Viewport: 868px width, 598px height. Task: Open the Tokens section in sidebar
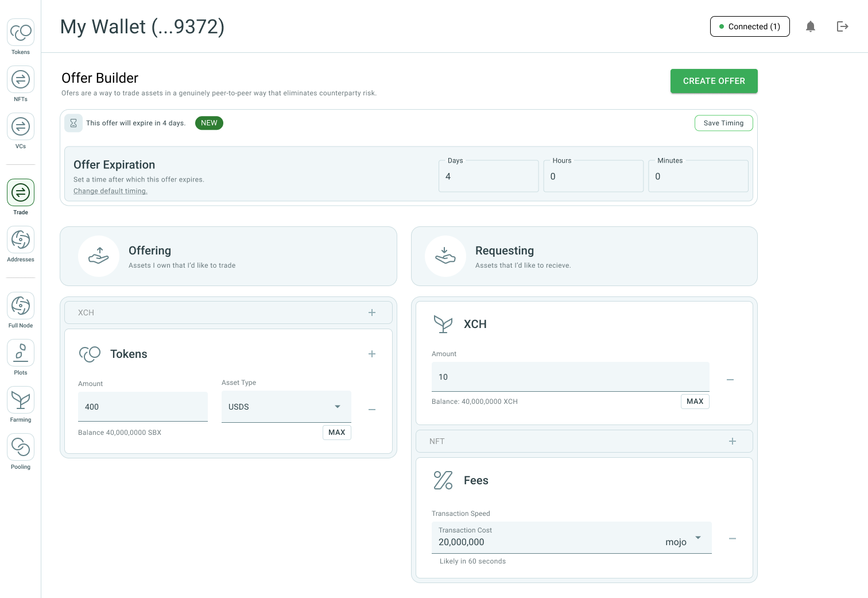pyautogui.click(x=20, y=33)
